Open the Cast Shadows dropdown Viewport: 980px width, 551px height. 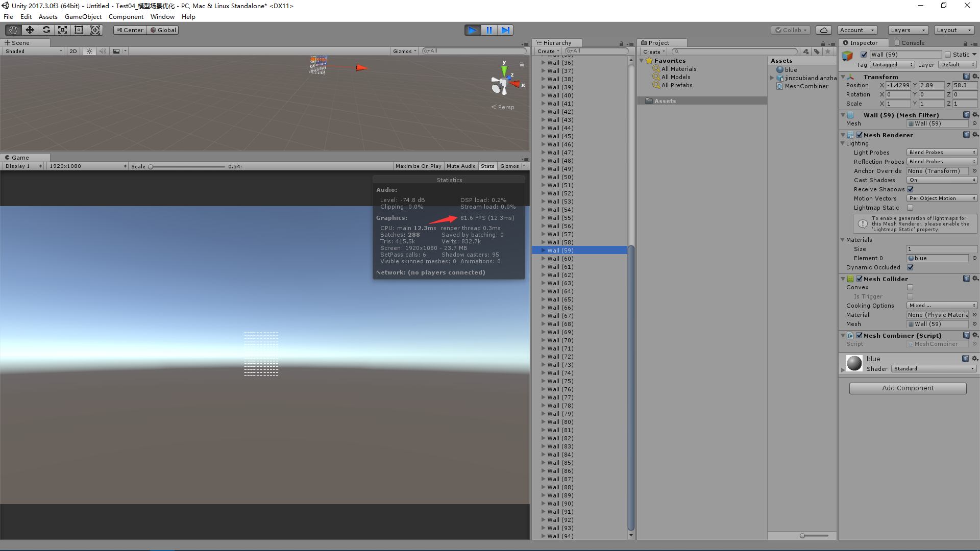click(942, 180)
